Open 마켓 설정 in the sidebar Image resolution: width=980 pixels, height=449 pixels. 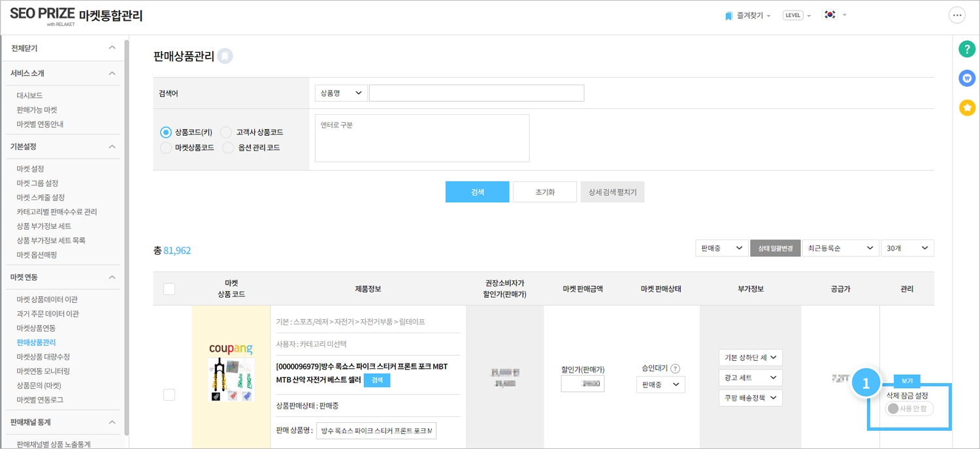(x=30, y=169)
